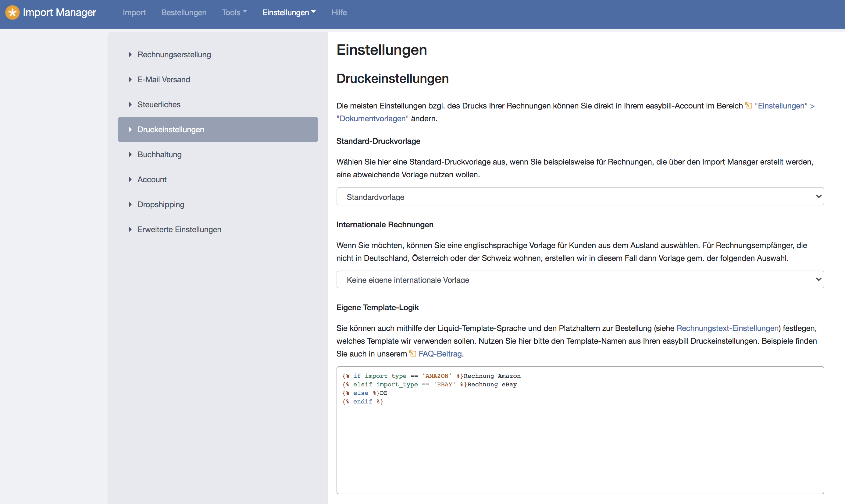Expand the Einstellungen navigation menu
Viewport: 845px width, 504px height.
[x=289, y=12]
